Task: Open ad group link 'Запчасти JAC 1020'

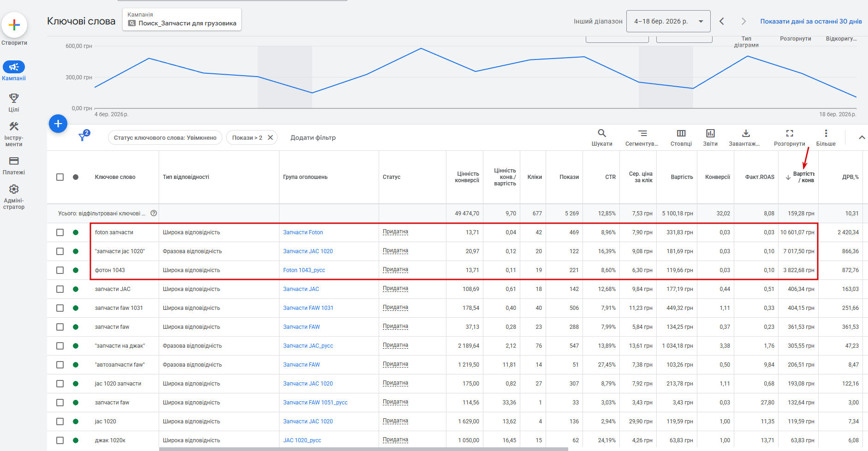Action: (x=308, y=251)
